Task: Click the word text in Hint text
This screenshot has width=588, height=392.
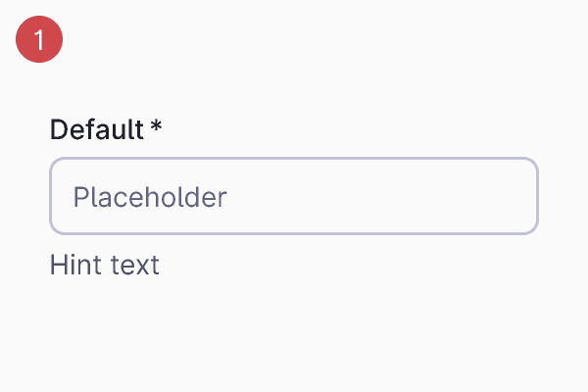Action: (x=132, y=265)
